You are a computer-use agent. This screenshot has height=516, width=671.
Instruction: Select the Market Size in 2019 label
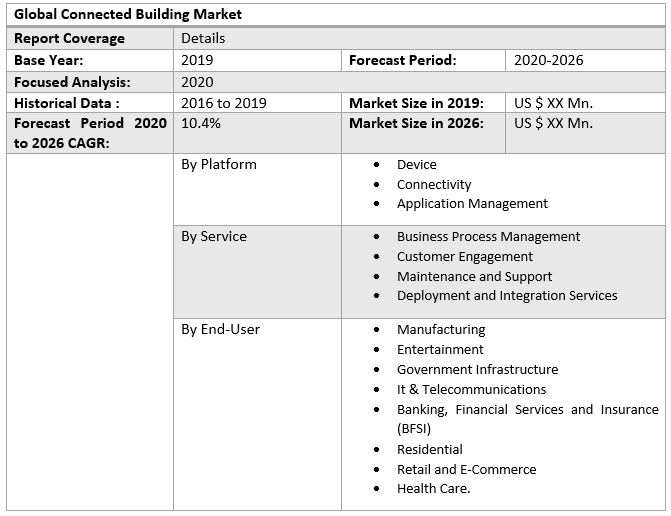pos(416,103)
